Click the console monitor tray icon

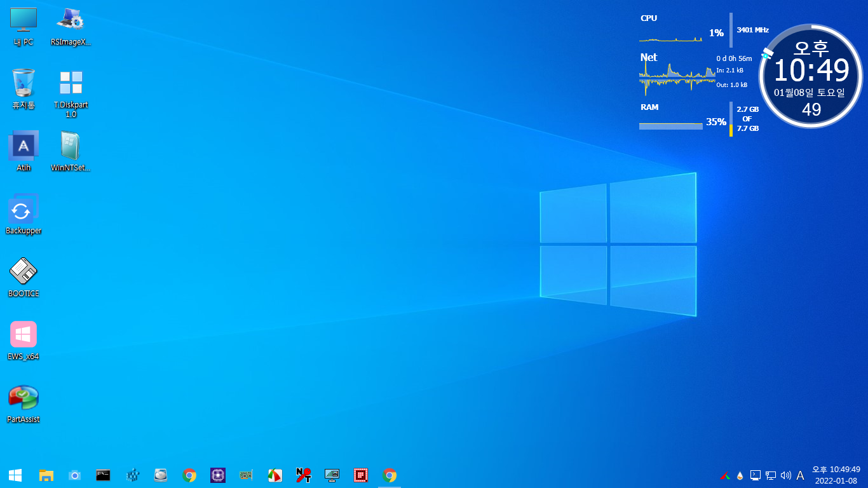coord(755,475)
